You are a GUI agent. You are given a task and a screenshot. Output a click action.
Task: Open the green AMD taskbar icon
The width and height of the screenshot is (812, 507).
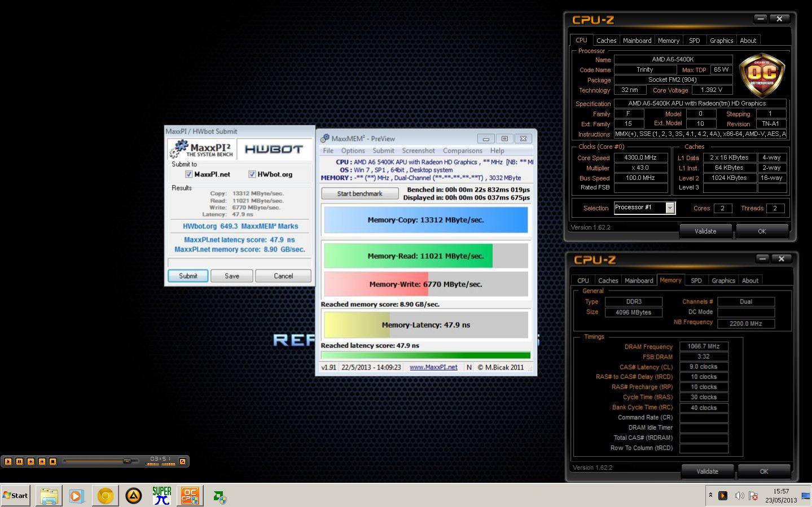pos(220,496)
